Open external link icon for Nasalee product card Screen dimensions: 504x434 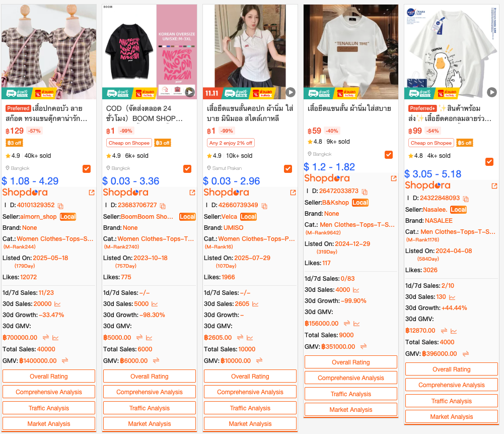494,185
